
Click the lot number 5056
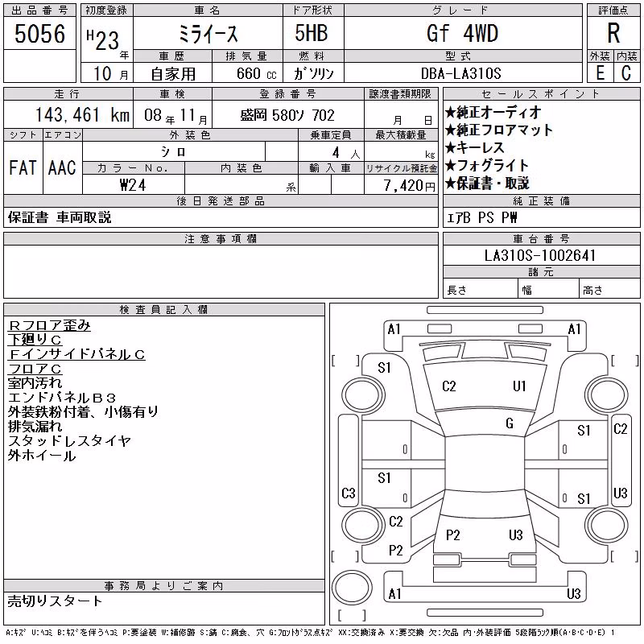tap(39, 34)
